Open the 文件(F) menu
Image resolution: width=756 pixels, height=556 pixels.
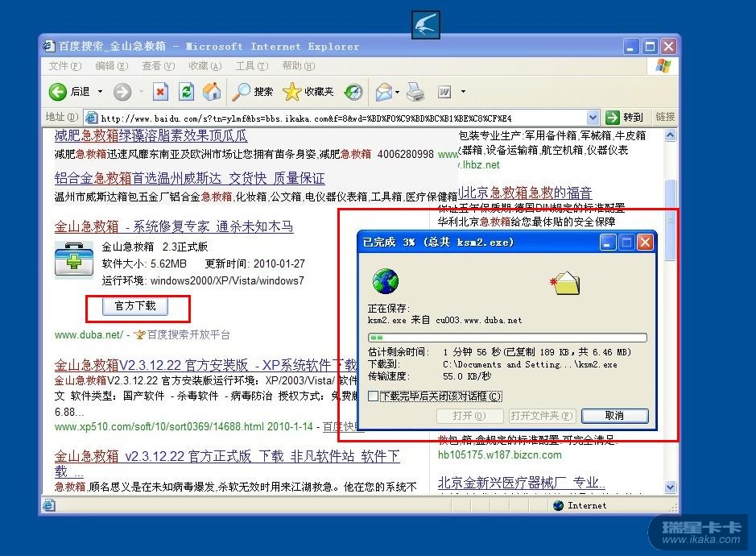pyautogui.click(x=64, y=66)
